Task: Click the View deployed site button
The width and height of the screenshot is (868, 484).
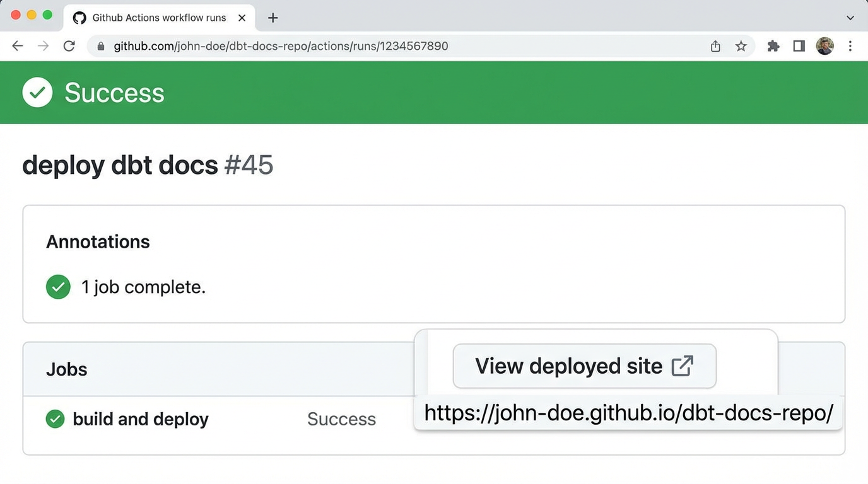Action: tap(584, 366)
